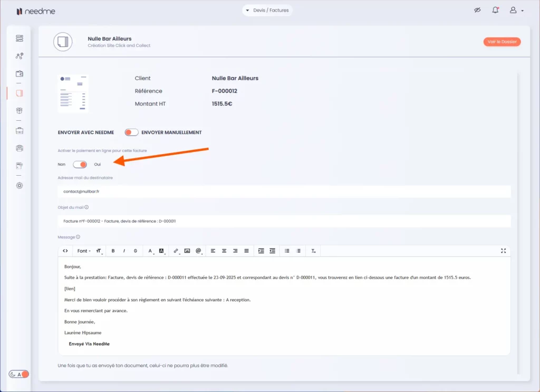Apply italic formatting in message editor

[124, 251]
